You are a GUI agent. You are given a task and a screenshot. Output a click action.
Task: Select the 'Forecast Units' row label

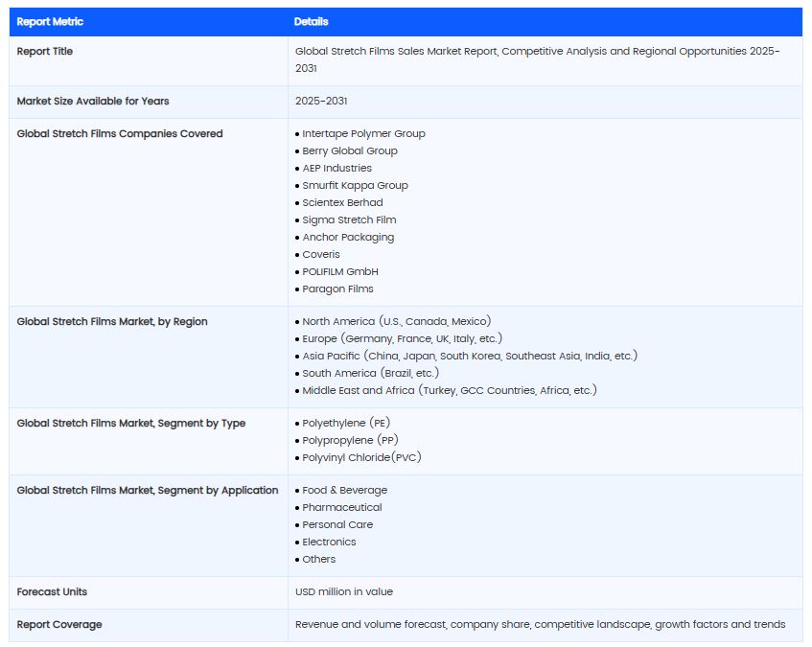point(52,591)
